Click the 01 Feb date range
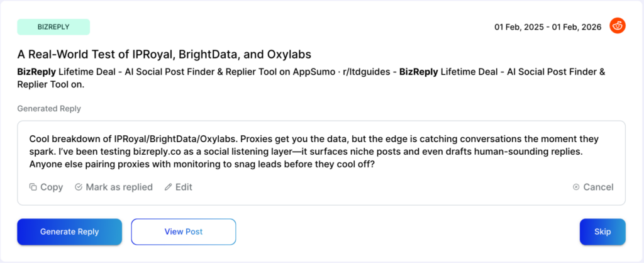The image size is (644, 263). (x=547, y=27)
